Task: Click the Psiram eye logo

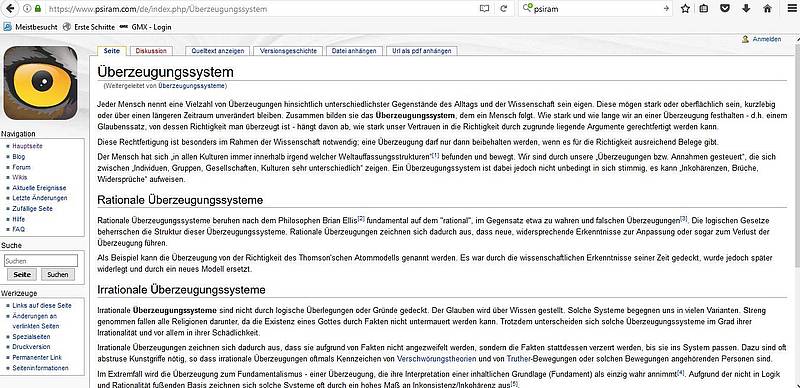Action: pyautogui.click(x=40, y=83)
